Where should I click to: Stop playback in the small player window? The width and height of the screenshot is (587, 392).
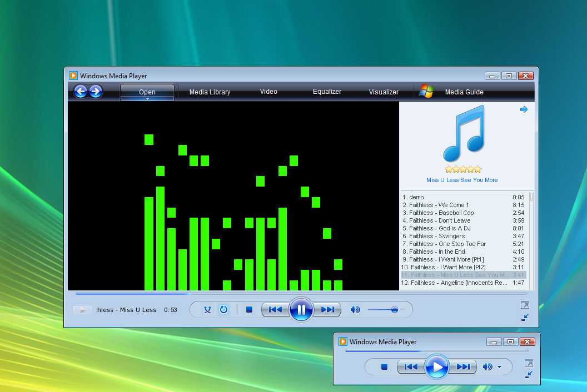384,367
